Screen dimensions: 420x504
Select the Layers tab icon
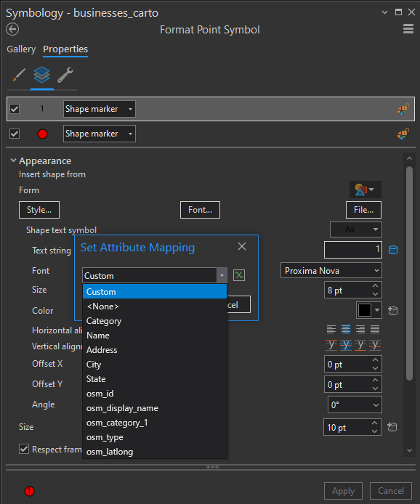tap(42, 75)
